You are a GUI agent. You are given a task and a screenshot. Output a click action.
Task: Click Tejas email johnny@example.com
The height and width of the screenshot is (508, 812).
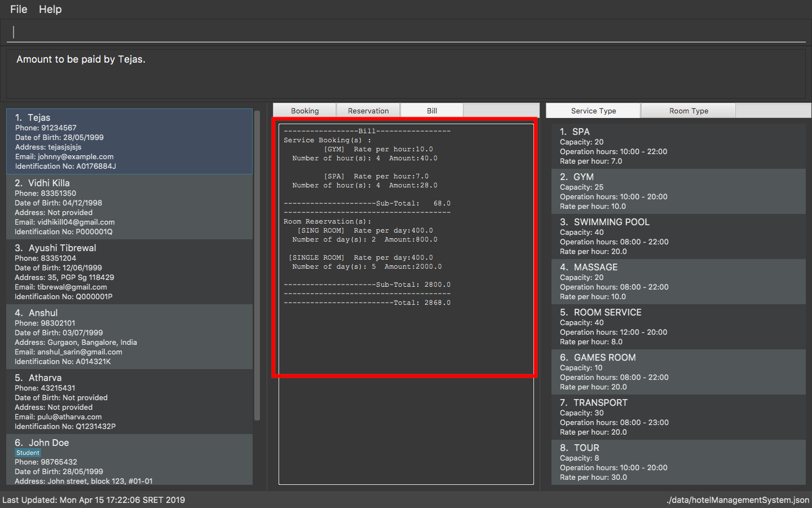[x=64, y=156]
